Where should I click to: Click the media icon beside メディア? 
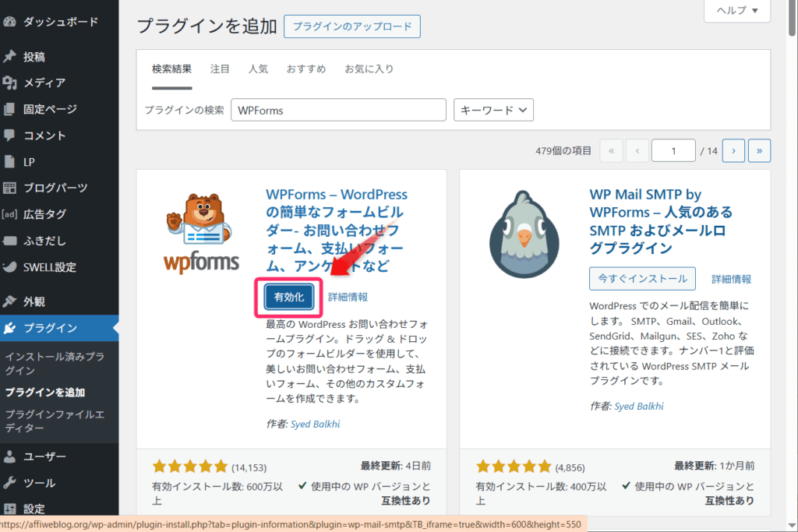click(x=9, y=83)
